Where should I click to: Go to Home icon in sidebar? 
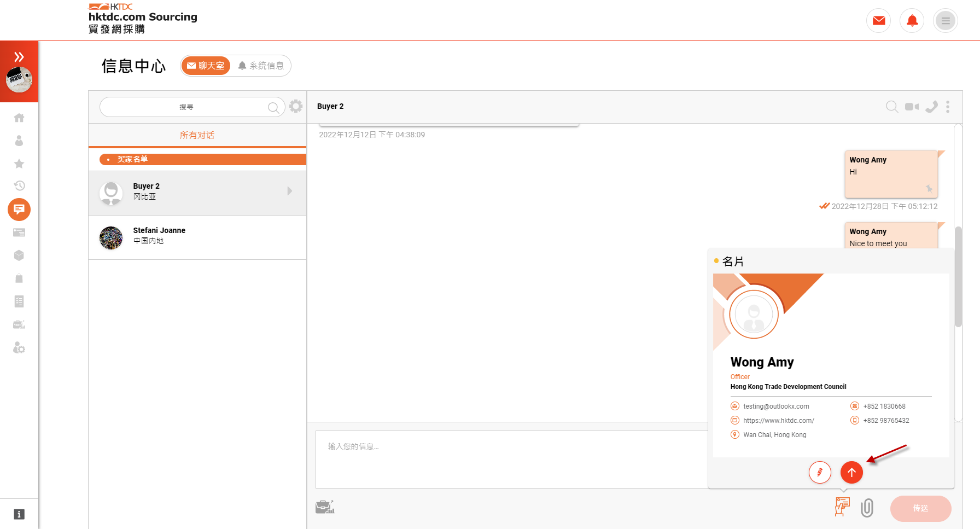19,118
